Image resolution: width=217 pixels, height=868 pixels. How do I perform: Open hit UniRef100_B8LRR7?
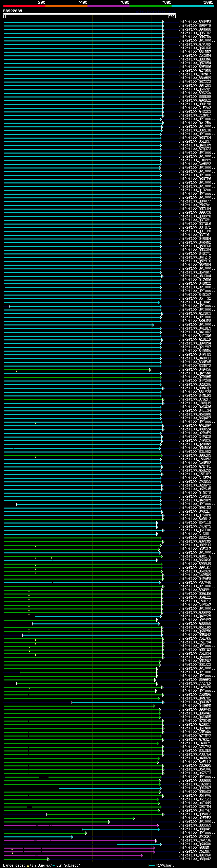point(195,52)
